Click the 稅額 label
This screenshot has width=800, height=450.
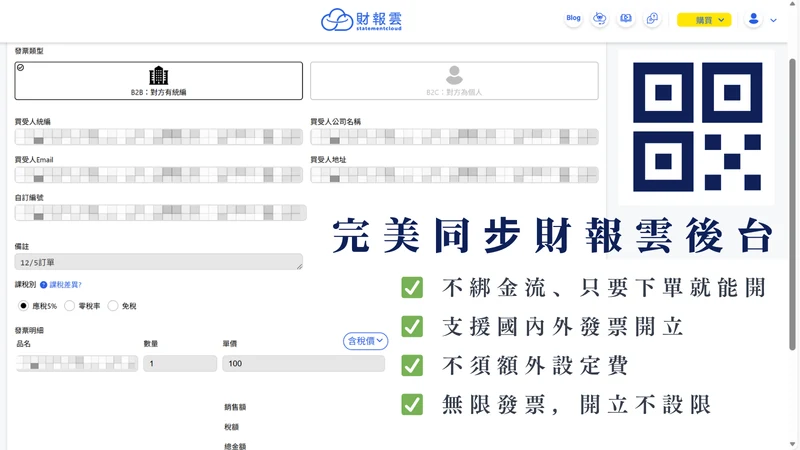pyautogui.click(x=232, y=427)
